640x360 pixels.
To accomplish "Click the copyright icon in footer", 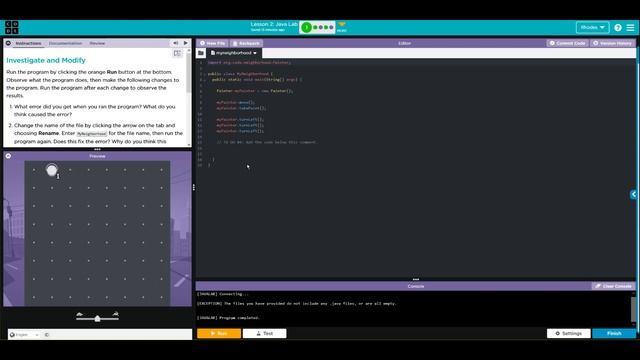I will click(47, 335).
